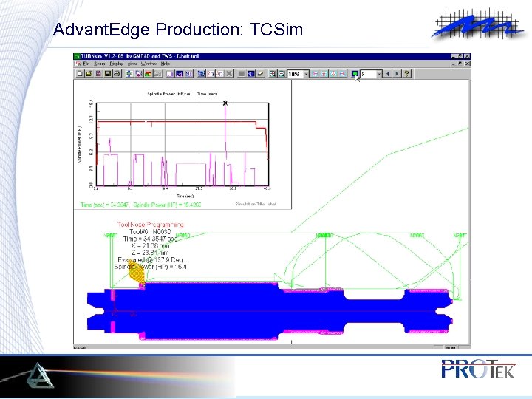
Task: Click the NUM indicator in the status bar
Action: (451, 347)
